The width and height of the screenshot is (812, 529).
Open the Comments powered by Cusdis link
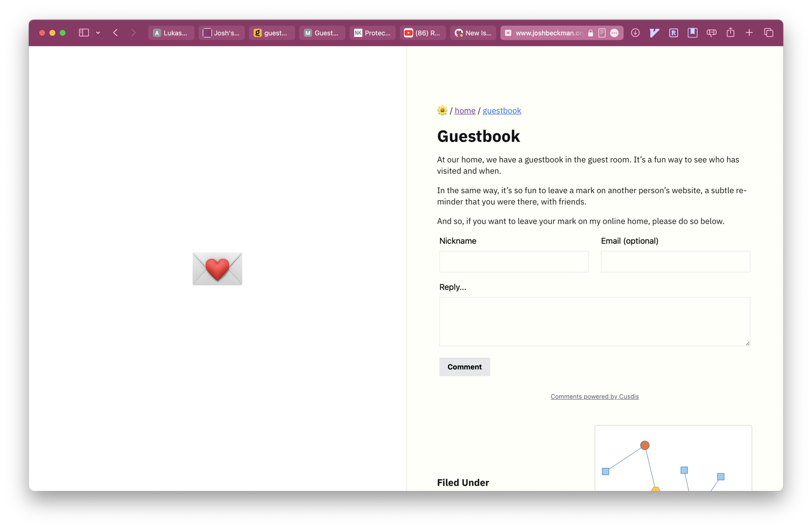(x=594, y=396)
